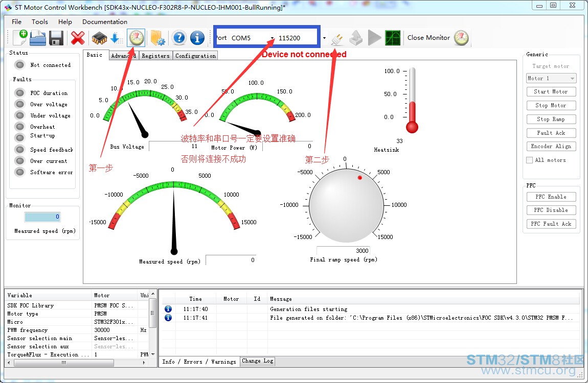The image size is (588, 383).
Task: Open the 115200 baud rate dropdown arrow
Action: click(x=324, y=38)
